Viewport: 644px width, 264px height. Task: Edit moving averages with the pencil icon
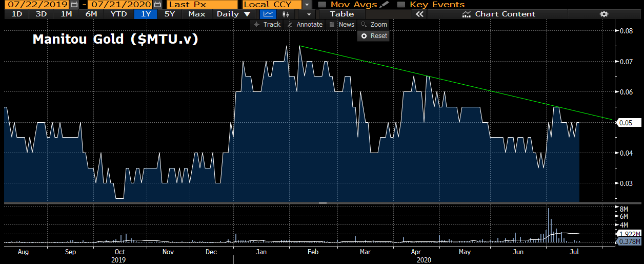pos(384,5)
